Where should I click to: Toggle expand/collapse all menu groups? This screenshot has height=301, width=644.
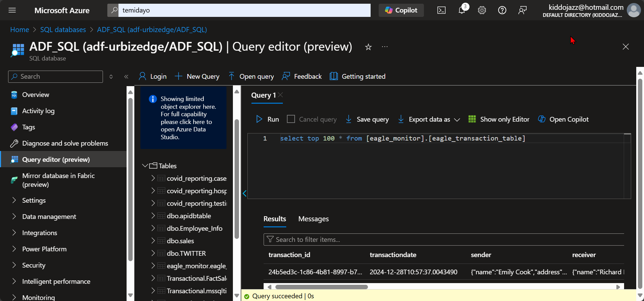111,77
